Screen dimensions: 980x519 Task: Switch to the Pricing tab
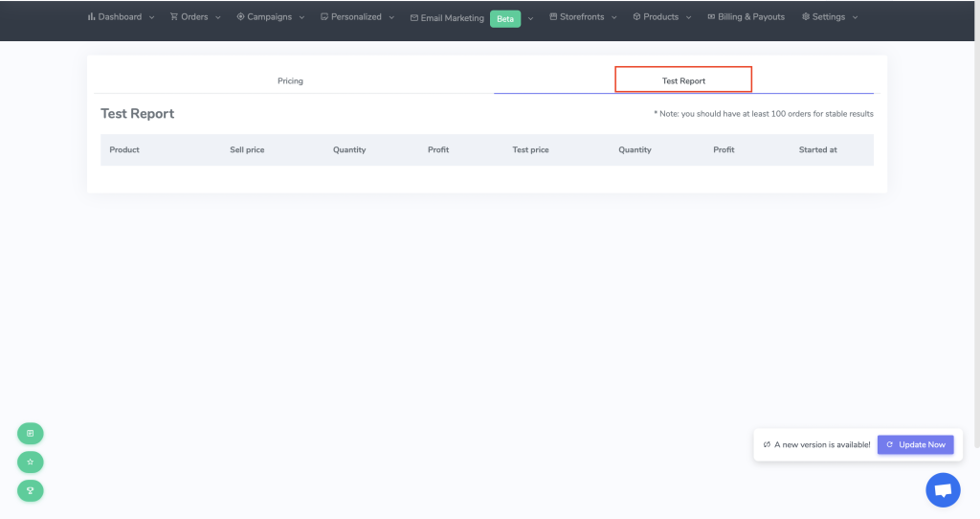(290, 80)
